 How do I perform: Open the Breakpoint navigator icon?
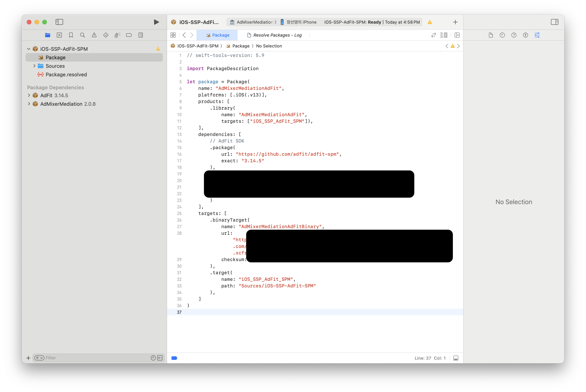pos(129,35)
